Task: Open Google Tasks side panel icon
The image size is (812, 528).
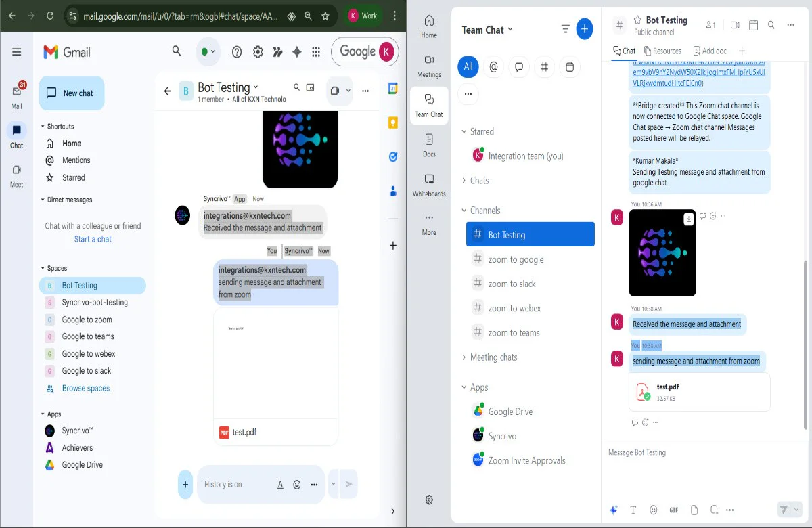Action: [392, 156]
